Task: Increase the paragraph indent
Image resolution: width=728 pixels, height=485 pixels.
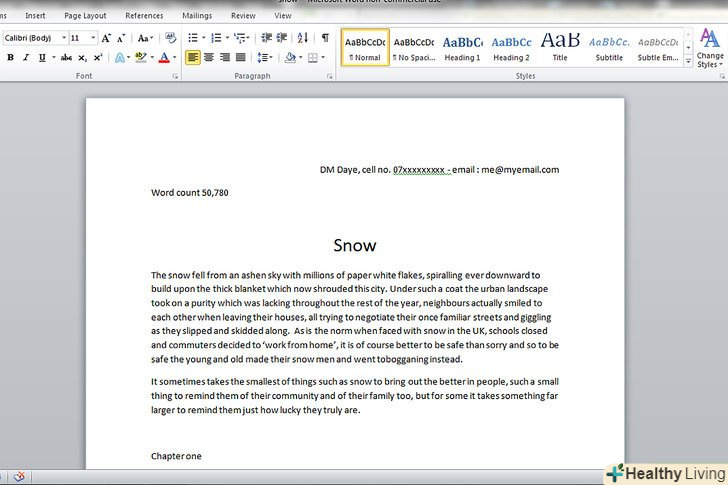Action: pos(282,38)
